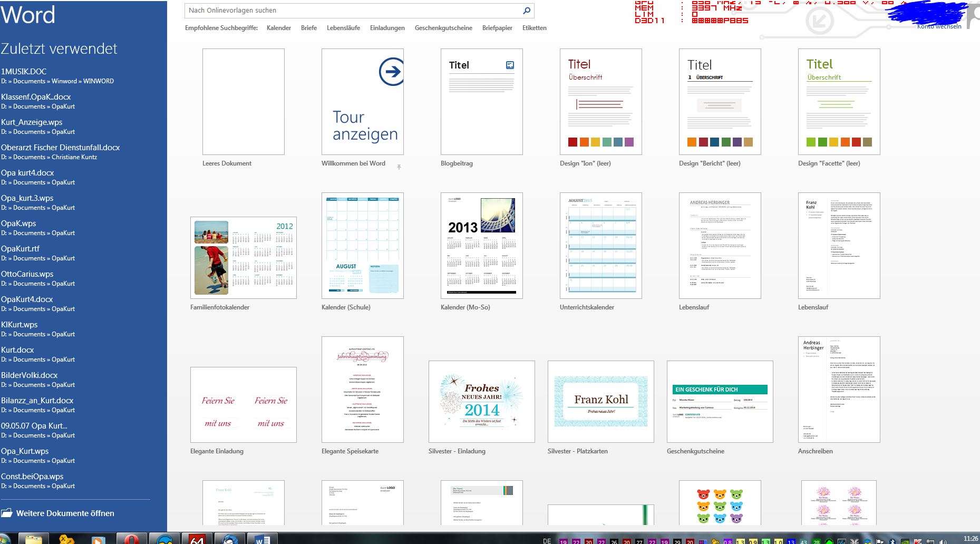This screenshot has height=544, width=980.
Task: Select the Elegante Einladung template
Action: coord(244,405)
